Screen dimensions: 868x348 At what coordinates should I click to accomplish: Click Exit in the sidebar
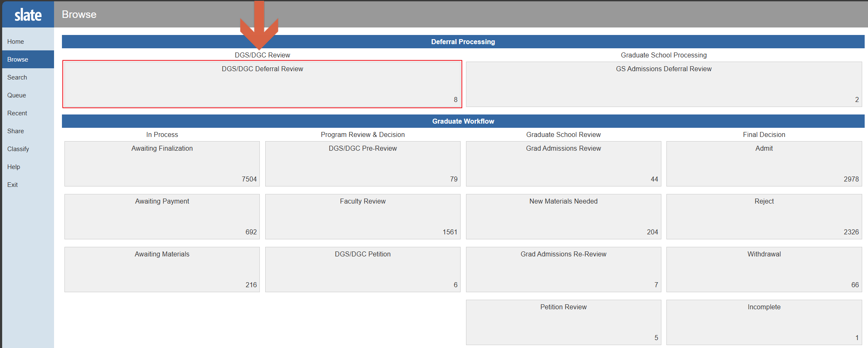12,185
